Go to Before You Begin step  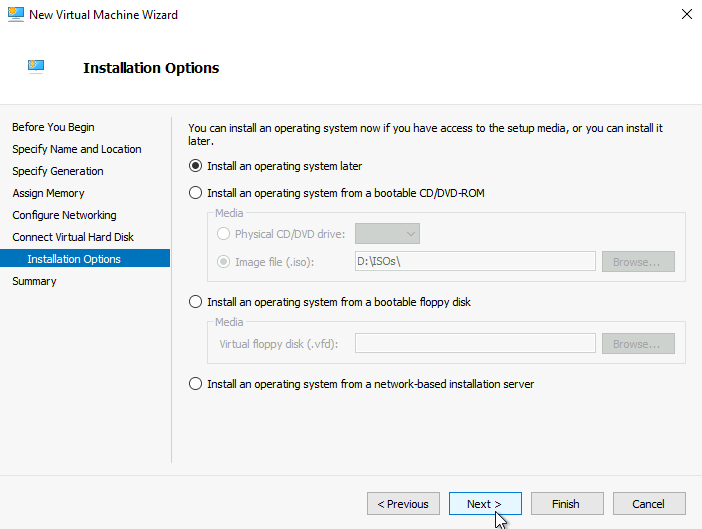click(x=53, y=127)
